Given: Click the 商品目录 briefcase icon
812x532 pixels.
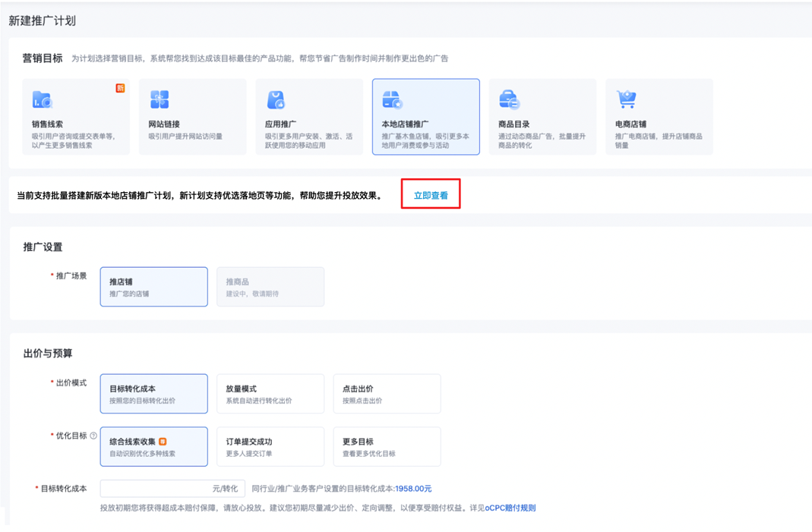Looking at the screenshot, I should (x=509, y=99).
